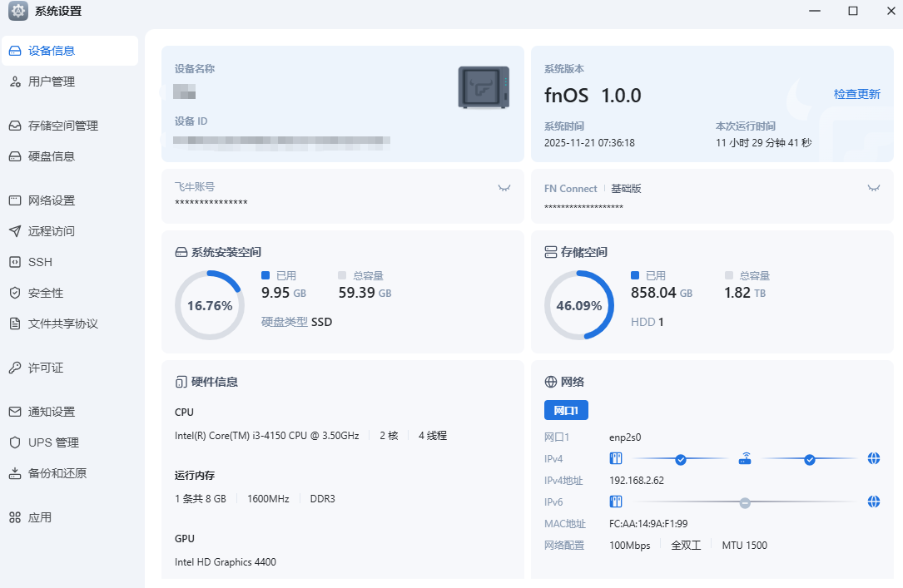Open 存储空间管理 from the sidebar
The height and width of the screenshot is (588, 903).
click(x=63, y=126)
